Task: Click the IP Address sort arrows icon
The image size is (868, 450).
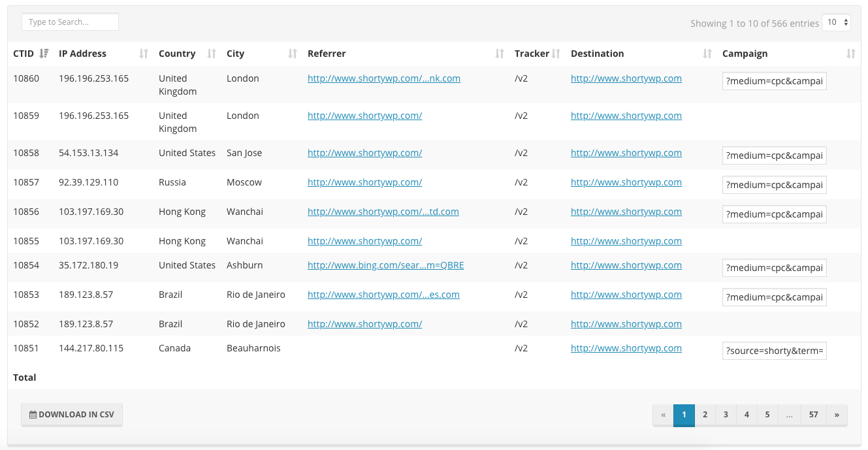Action: 144,54
